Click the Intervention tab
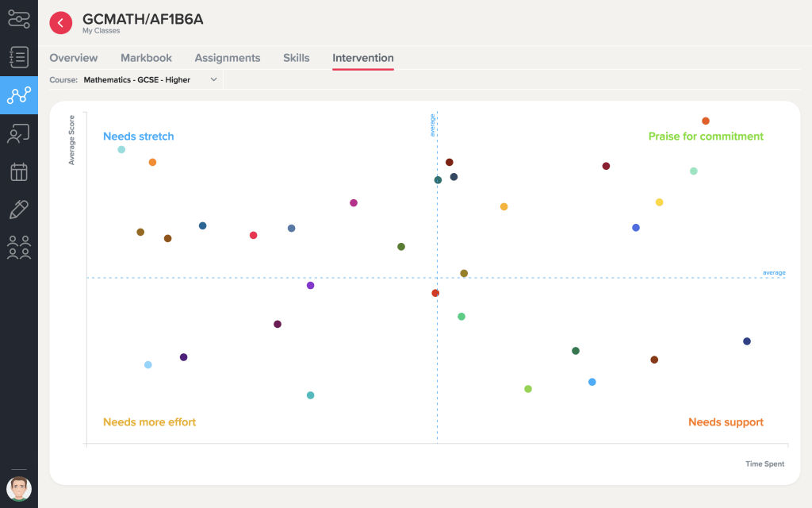The height and width of the screenshot is (508, 812). coord(363,58)
